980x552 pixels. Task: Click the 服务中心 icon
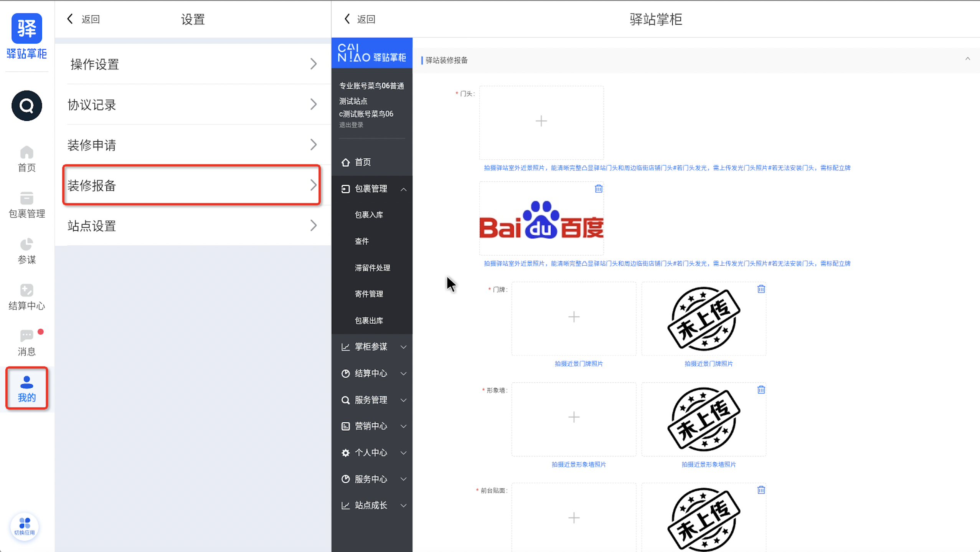[x=345, y=479]
